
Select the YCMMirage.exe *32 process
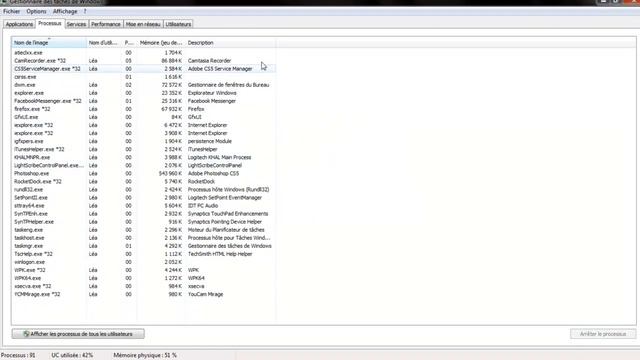[x=144, y=294]
